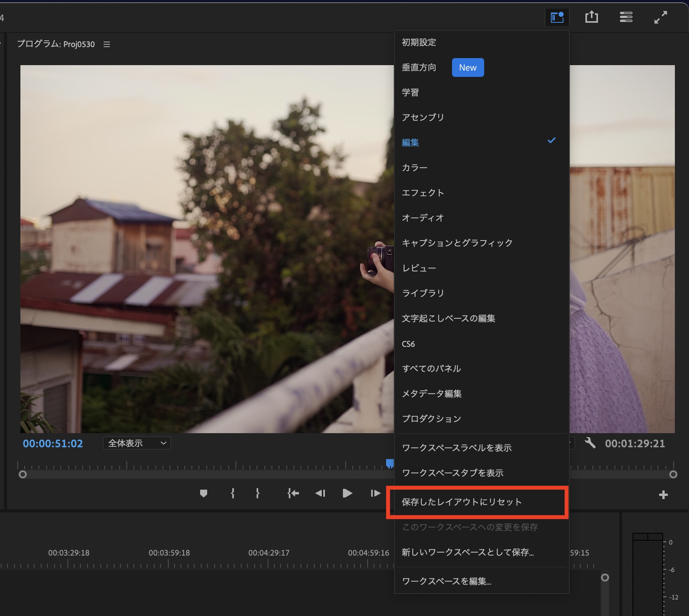
Task: Click the progress dashboard icon
Action: tap(626, 17)
